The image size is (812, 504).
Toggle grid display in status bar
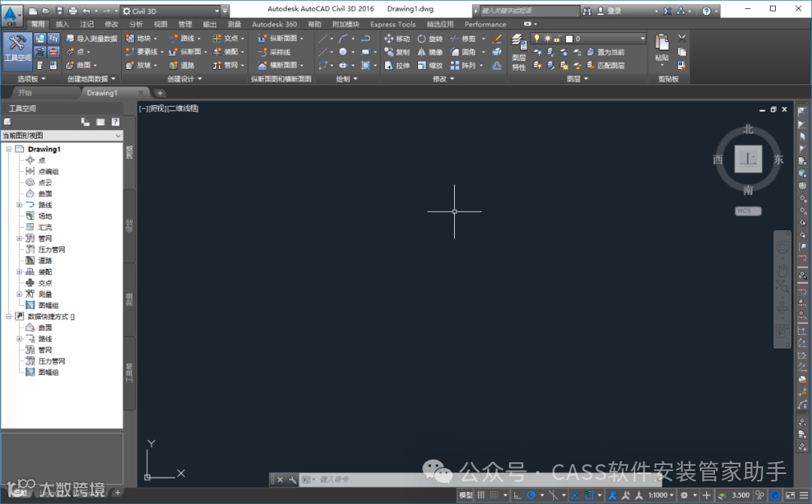pyautogui.click(x=481, y=495)
